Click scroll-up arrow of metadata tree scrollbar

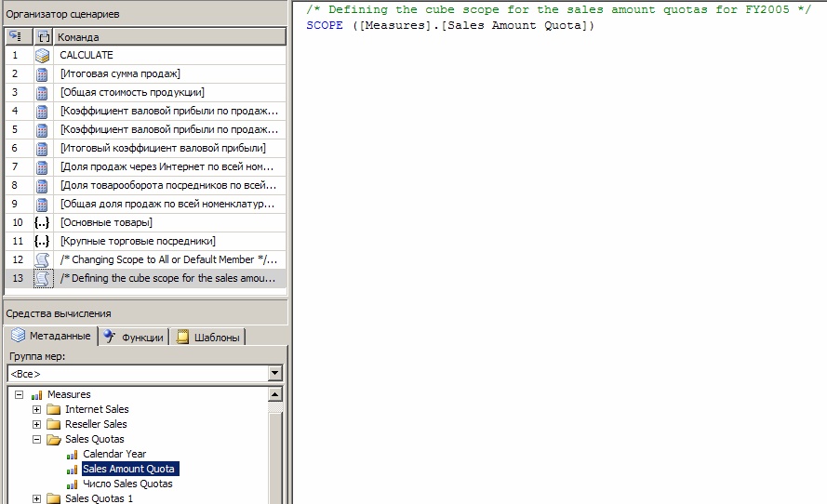coord(274,395)
